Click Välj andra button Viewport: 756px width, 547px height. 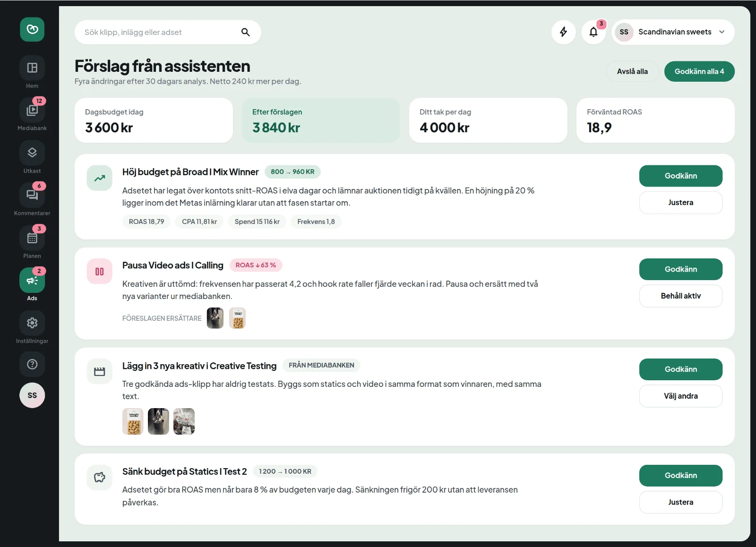pyautogui.click(x=681, y=396)
